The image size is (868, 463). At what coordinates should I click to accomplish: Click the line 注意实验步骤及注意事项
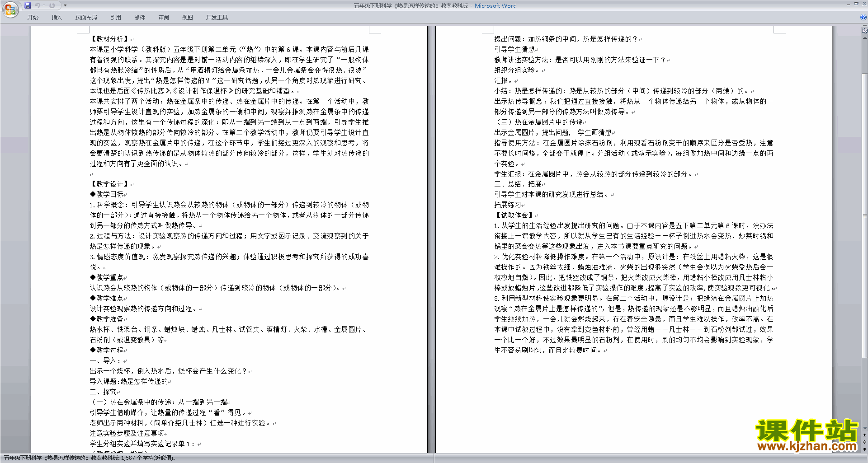pyautogui.click(x=127, y=433)
